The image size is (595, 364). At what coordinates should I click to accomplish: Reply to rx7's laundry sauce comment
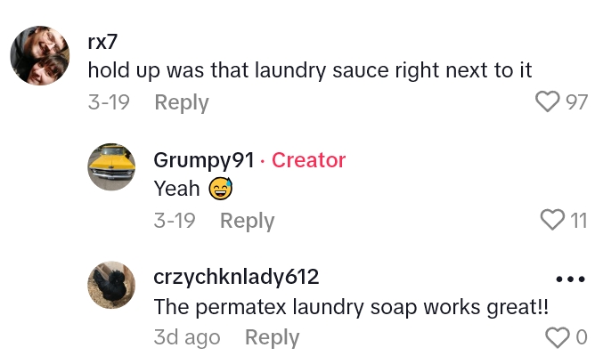[182, 102]
